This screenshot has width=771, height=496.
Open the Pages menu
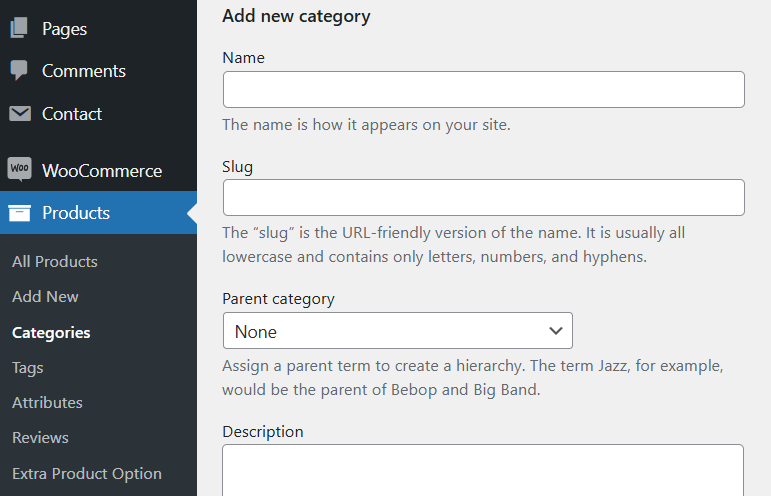pyautogui.click(x=64, y=29)
